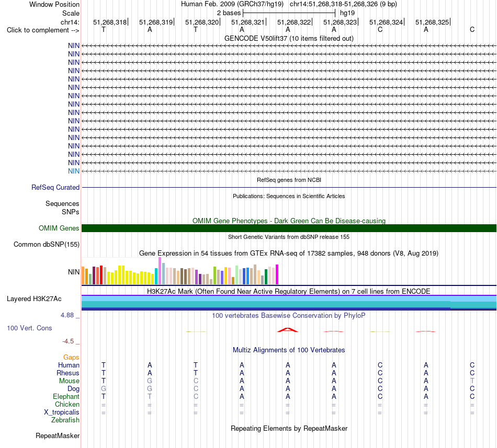Click the '2 bases' scale label

point(229,13)
